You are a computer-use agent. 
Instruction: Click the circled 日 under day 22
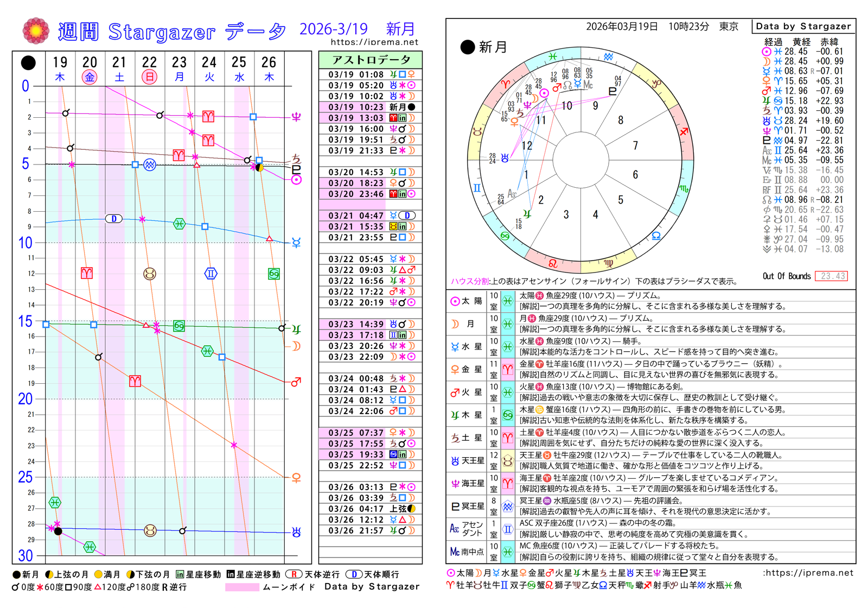[x=149, y=77]
